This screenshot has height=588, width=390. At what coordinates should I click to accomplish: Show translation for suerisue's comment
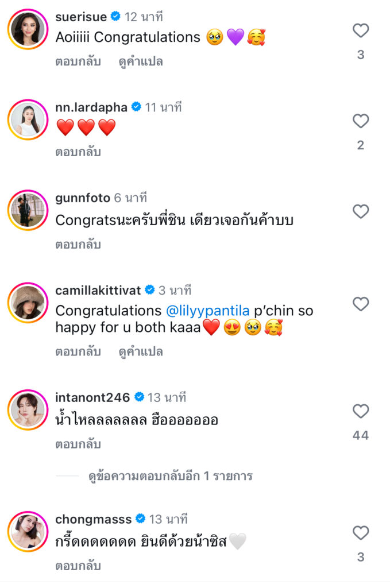click(141, 61)
